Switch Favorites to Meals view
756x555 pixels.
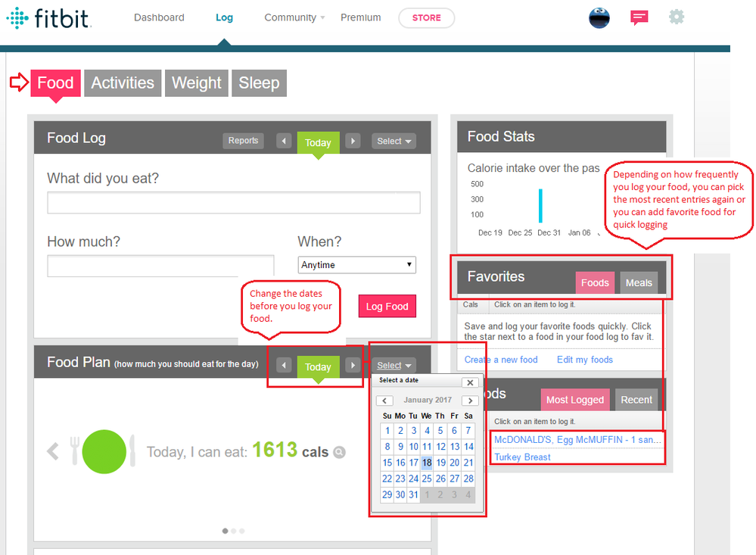[638, 282]
